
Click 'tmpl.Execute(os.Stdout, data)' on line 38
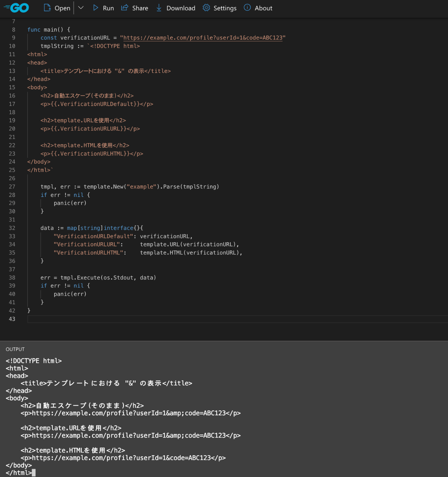pos(108,278)
